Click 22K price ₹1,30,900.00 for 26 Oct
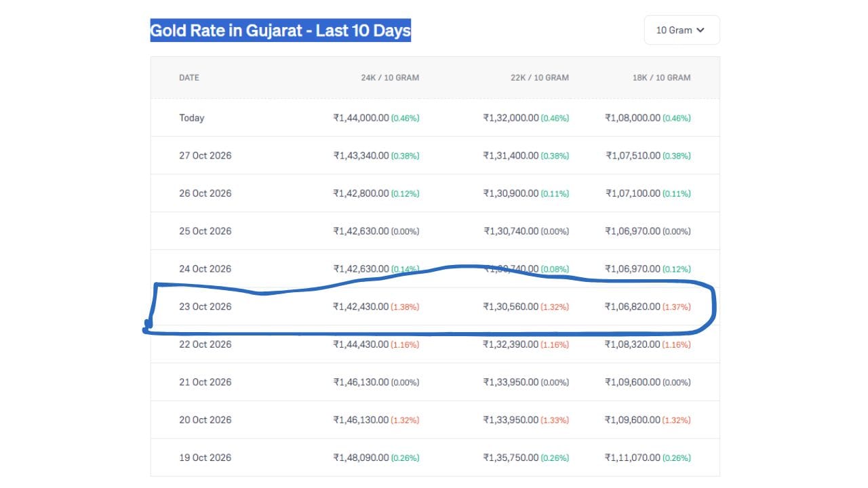Viewport: 868px width, 488px height. 511,193
